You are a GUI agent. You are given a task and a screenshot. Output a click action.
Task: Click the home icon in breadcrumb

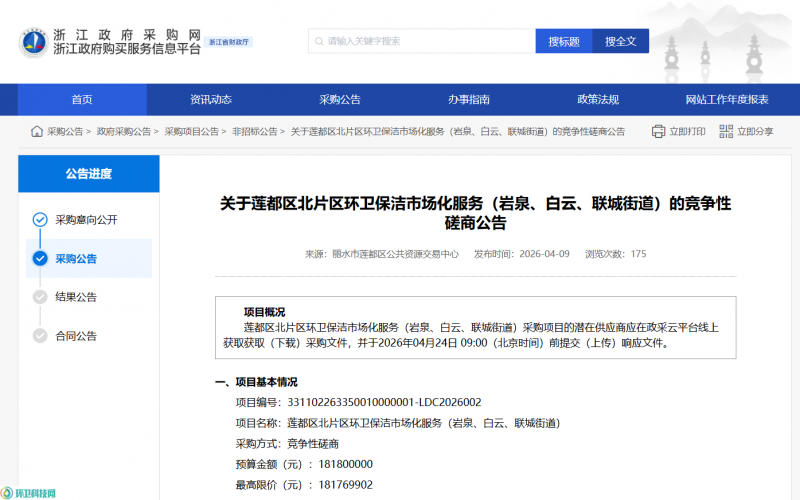click(37, 131)
